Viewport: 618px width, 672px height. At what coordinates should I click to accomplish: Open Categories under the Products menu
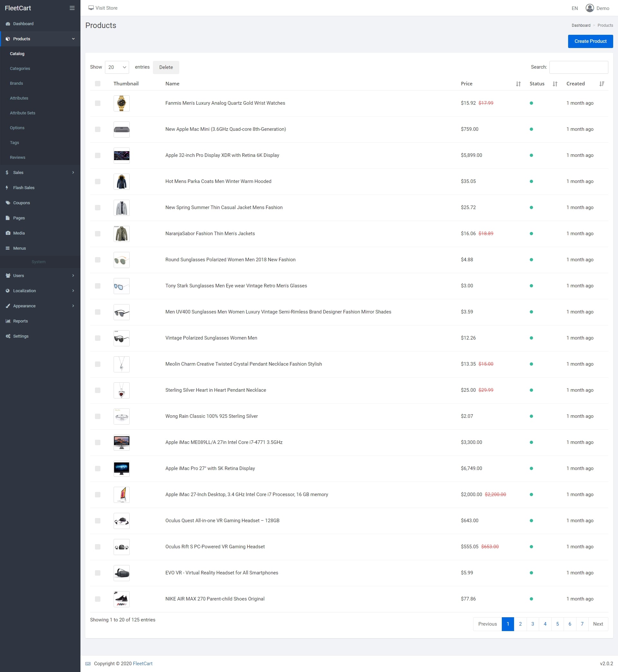[20, 69]
